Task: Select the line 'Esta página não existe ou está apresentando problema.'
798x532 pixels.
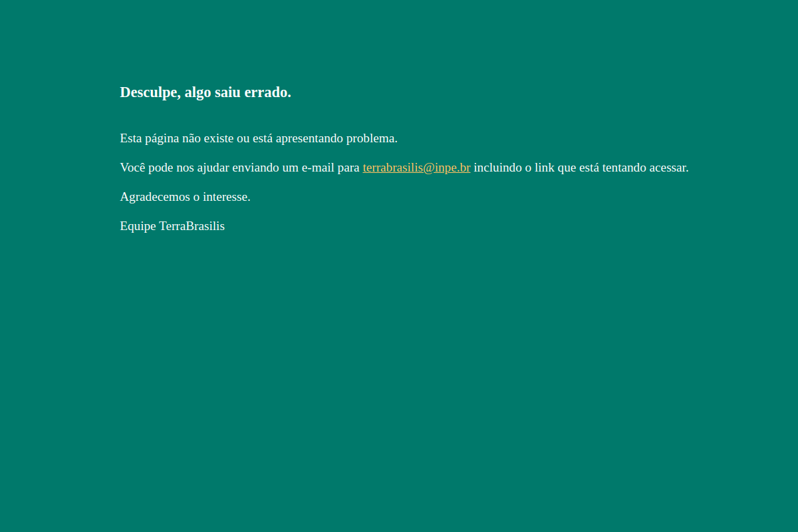Action: (259, 138)
